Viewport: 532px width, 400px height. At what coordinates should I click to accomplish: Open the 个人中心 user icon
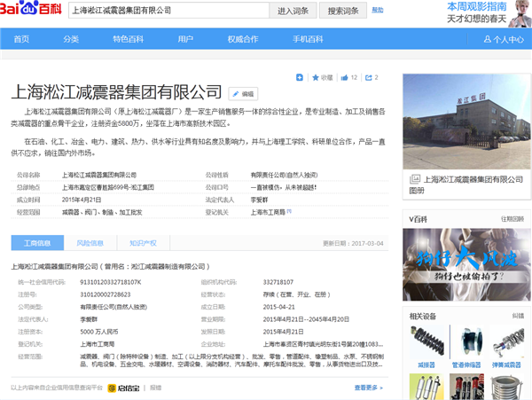pyautogui.click(x=489, y=40)
